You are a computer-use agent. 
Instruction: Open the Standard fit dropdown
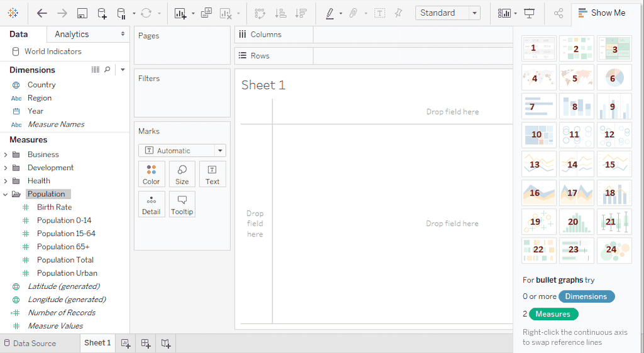[448, 13]
